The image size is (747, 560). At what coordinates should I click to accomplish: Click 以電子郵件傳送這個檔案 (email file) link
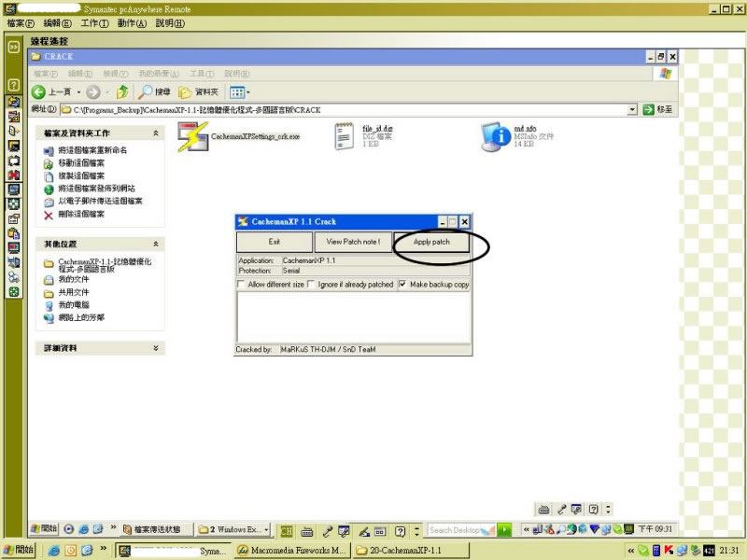(x=100, y=201)
